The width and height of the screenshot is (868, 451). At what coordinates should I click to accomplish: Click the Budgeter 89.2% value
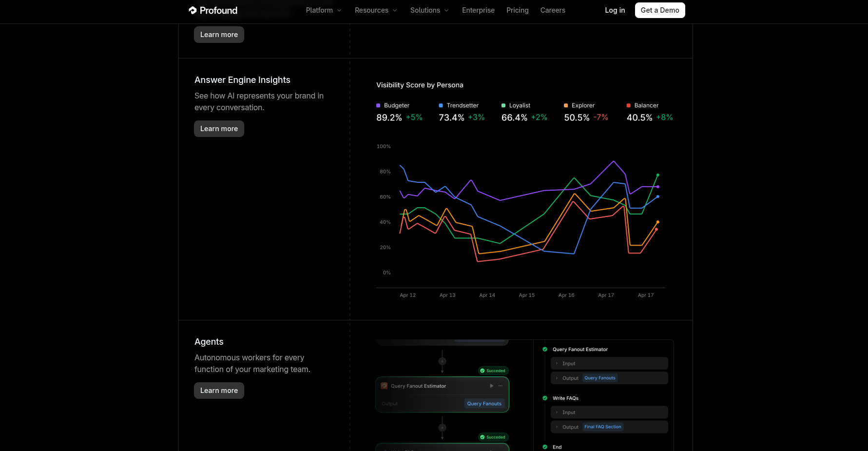(x=389, y=118)
